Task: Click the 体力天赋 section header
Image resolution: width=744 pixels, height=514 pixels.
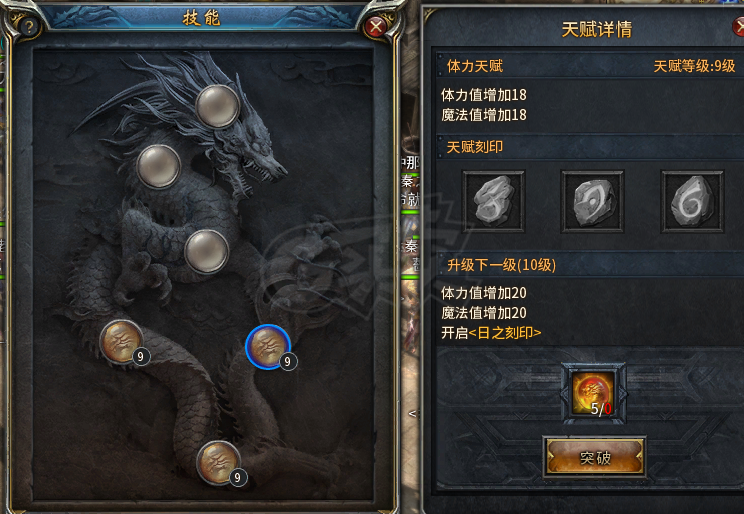Action: 475,65
